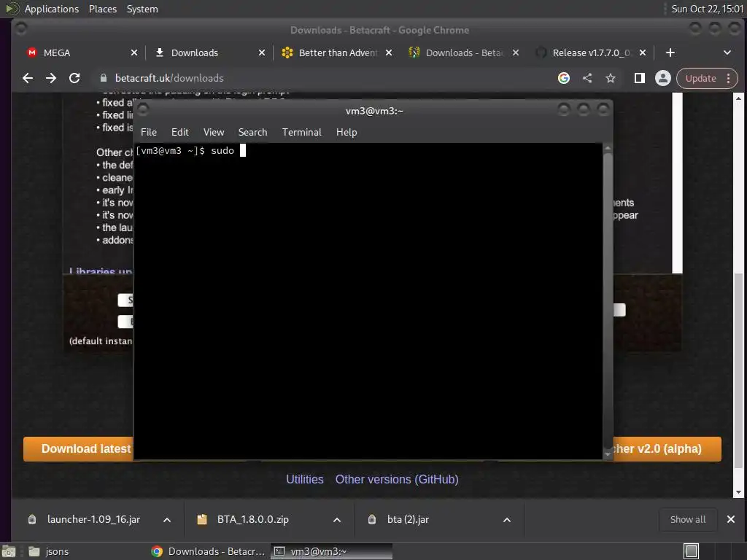Open the Utilities link
Viewport: 747px width, 560px height.
tap(304, 480)
